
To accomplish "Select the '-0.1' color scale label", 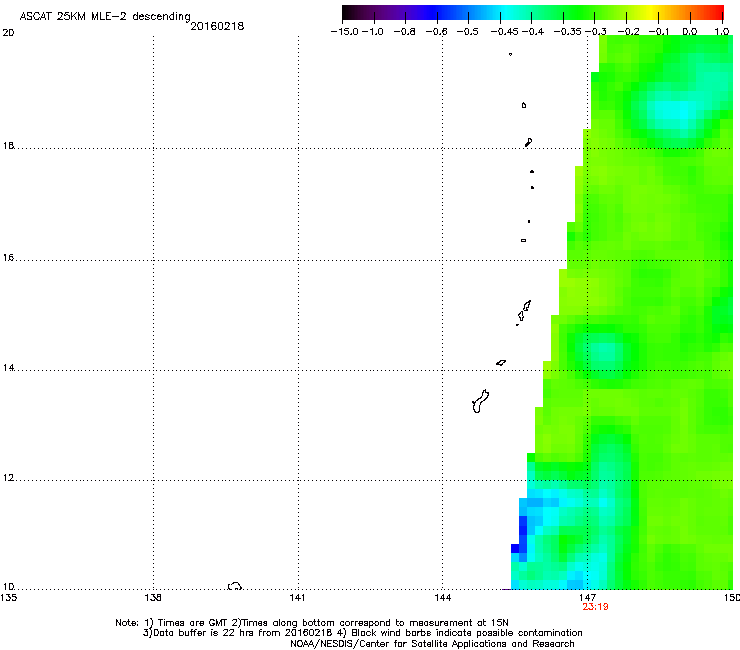I will (659, 32).
